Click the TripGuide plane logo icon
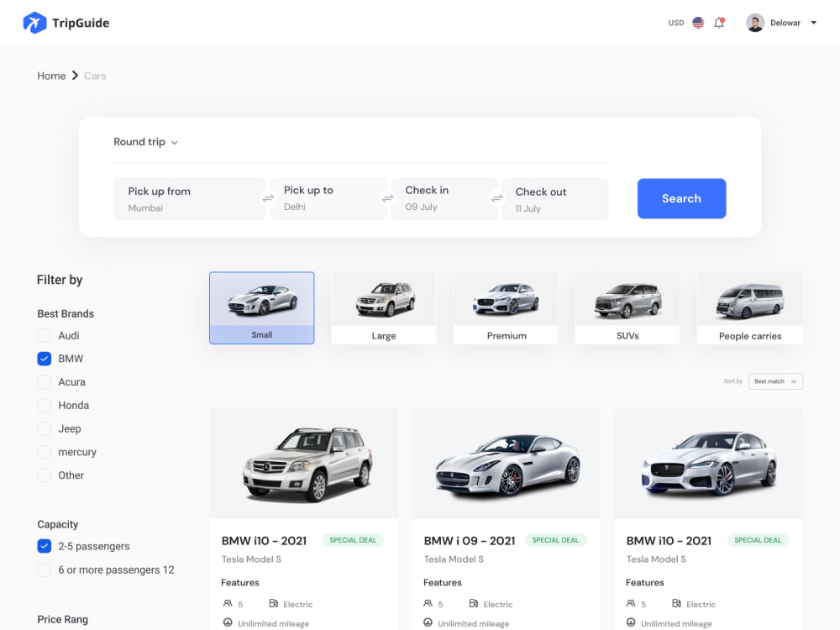The height and width of the screenshot is (630, 840). (x=34, y=23)
